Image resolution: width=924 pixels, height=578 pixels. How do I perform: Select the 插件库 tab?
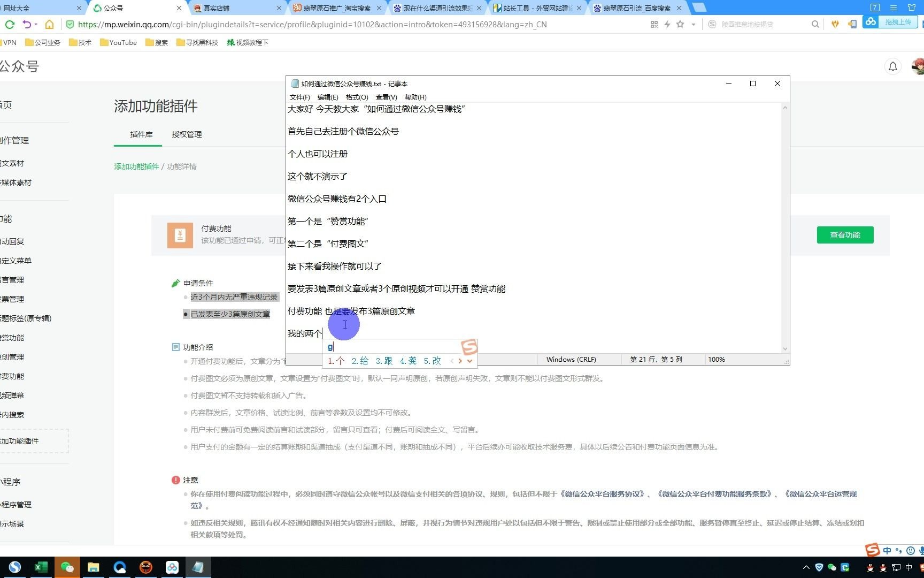coord(141,134)
